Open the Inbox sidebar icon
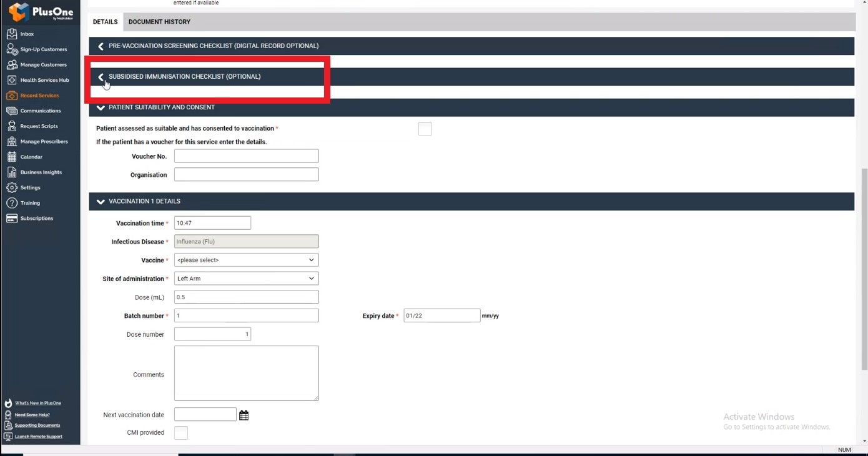This screenshot has width=868, height=456. (12, 34)
